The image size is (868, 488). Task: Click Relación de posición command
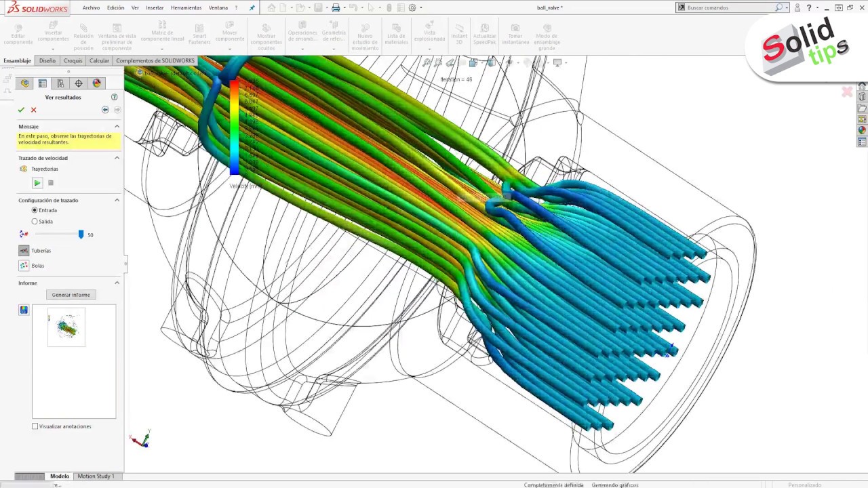(x=83, y=37)
